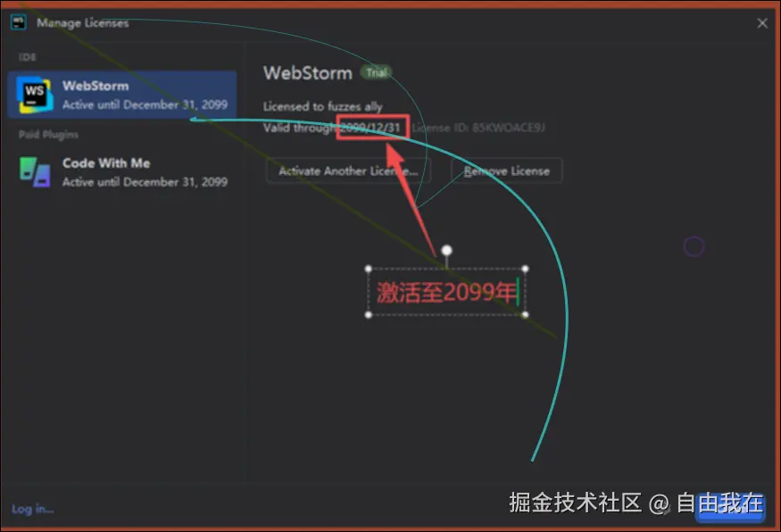Click 'Active until December 31, 2099' under Code With Me

point(145,182)
